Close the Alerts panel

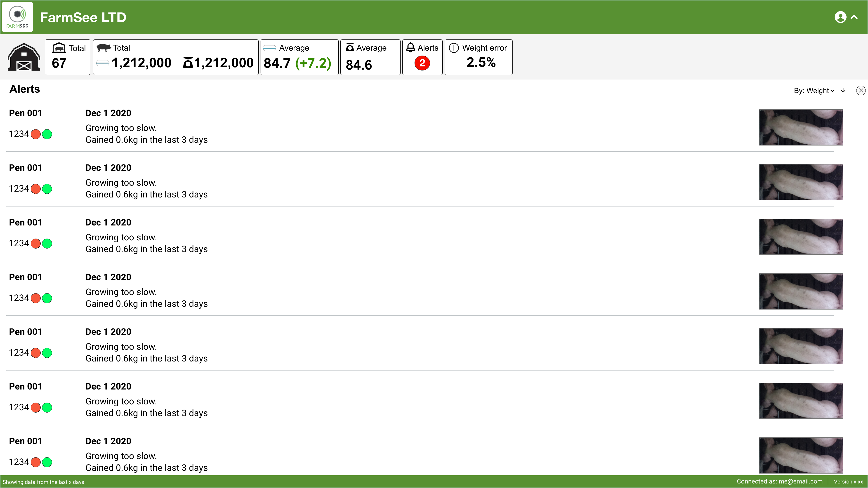coord(861,90)
